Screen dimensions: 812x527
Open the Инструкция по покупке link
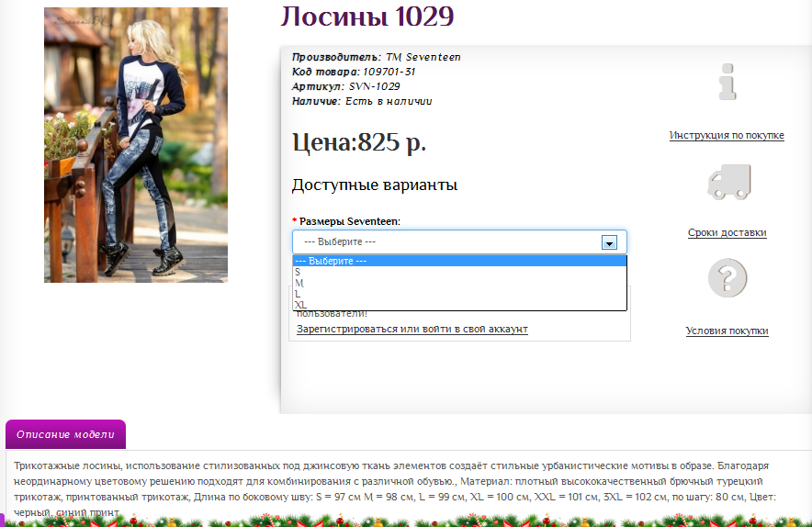tap(727, 135)
